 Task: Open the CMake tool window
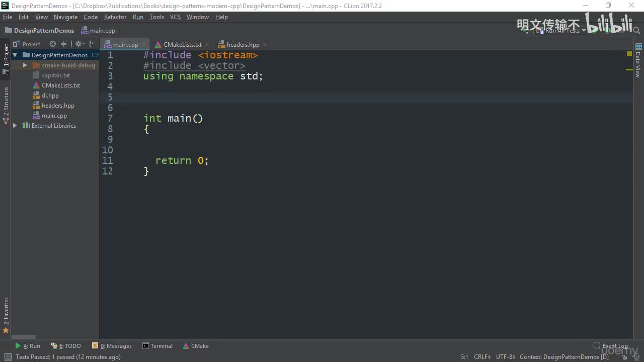[196, 346]
